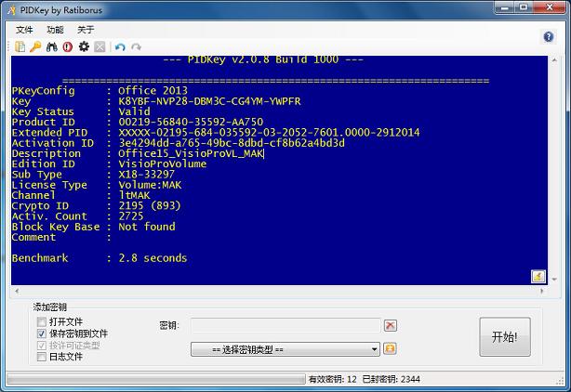Click the binoculars search toolbar icon
This screenshot has height=392, width=571.
click(x=52, y=46)
